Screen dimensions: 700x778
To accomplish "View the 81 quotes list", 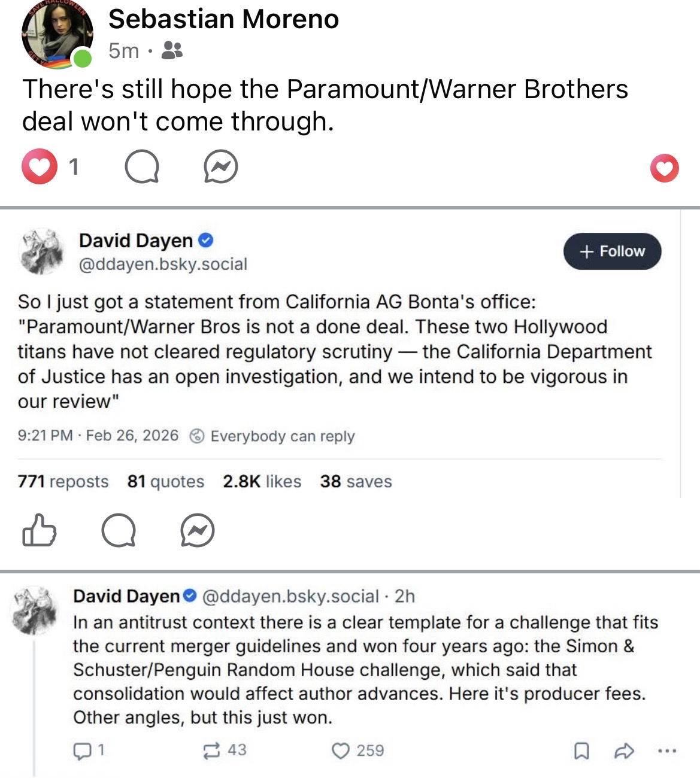I will click(165, 482).
